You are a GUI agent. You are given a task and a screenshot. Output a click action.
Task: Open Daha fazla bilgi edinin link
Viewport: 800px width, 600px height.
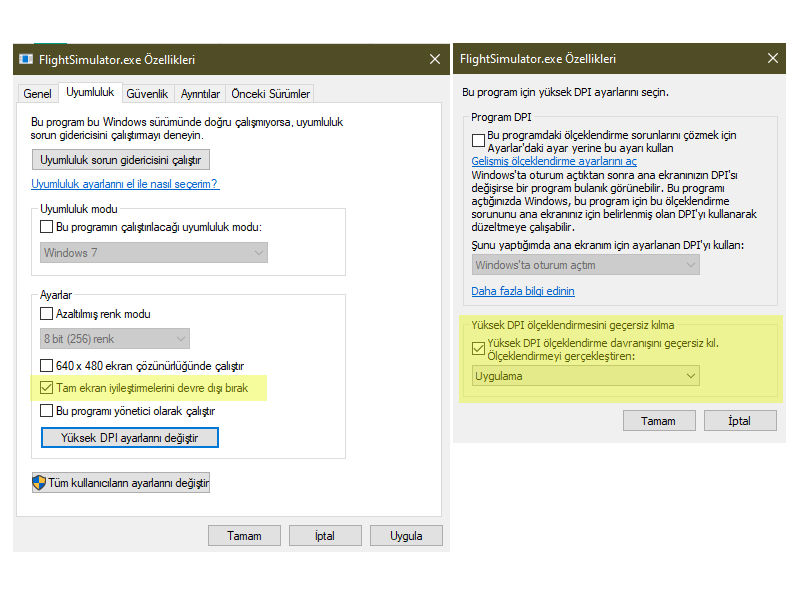point(523,291)
